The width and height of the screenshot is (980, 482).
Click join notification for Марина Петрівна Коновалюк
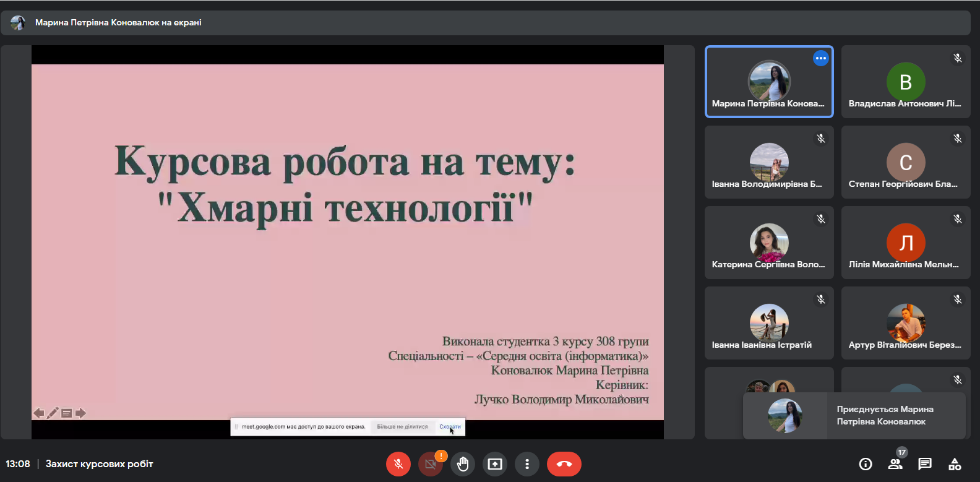pyautogui.click(x=854, y=416)
